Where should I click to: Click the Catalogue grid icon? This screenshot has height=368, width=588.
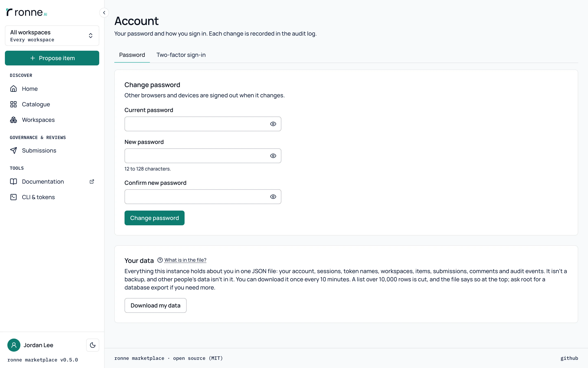tap(13, 104)
